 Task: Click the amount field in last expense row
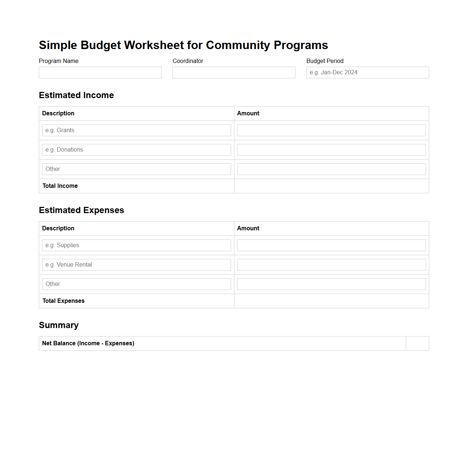331,284
